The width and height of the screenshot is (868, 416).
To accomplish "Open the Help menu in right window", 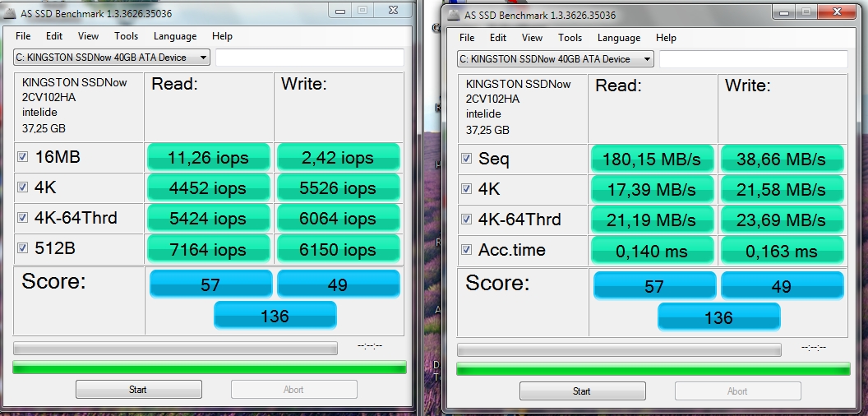I will 666,38.
